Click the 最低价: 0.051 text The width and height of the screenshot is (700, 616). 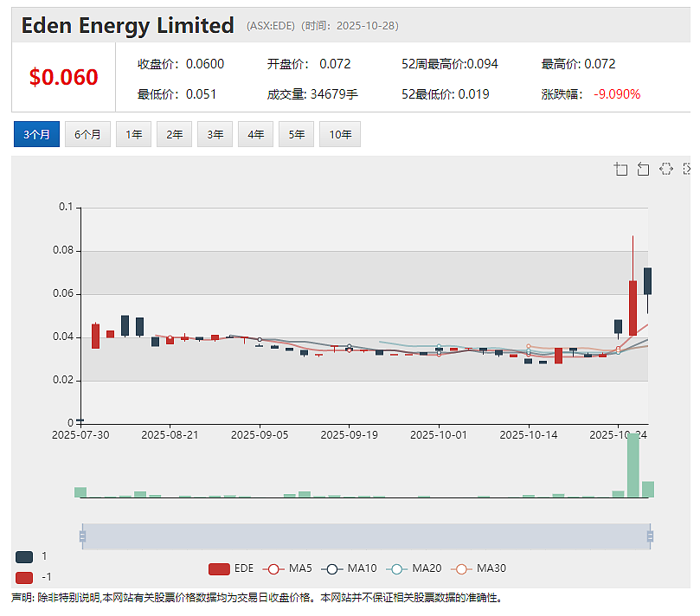click(177, 94)
